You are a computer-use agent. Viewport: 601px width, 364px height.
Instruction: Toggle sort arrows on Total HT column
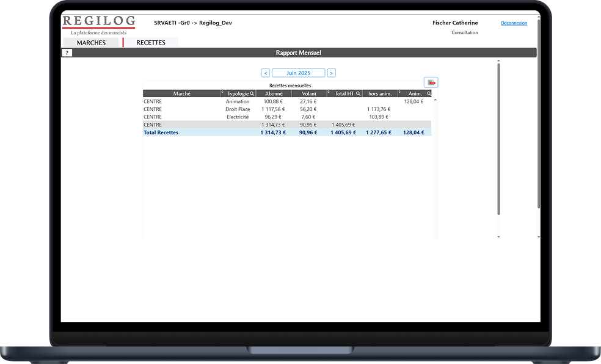(329, 93)
